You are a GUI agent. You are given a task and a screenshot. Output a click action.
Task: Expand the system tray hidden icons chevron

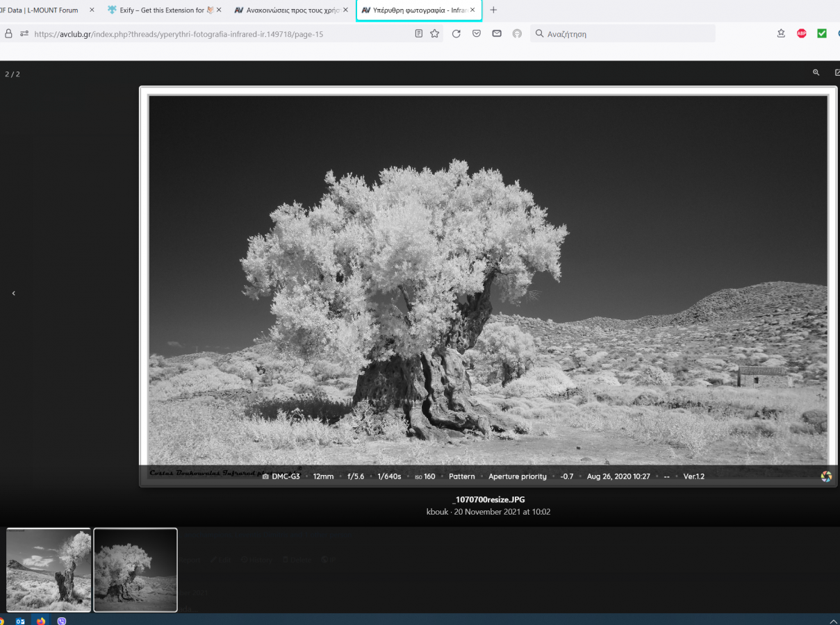point(833,621)
